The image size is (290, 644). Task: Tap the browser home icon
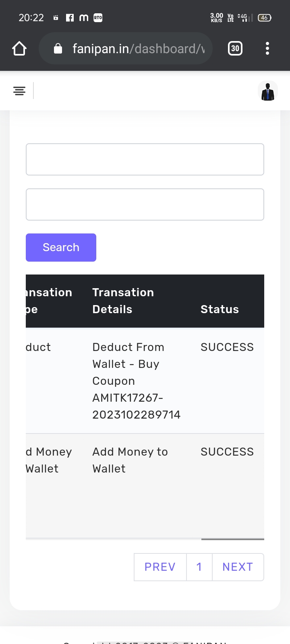click(19, 49)
